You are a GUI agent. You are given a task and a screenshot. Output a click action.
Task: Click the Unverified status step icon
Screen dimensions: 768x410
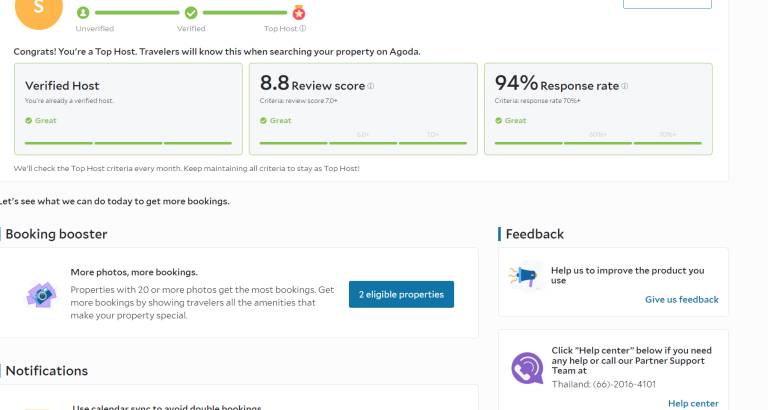(83, 13)
